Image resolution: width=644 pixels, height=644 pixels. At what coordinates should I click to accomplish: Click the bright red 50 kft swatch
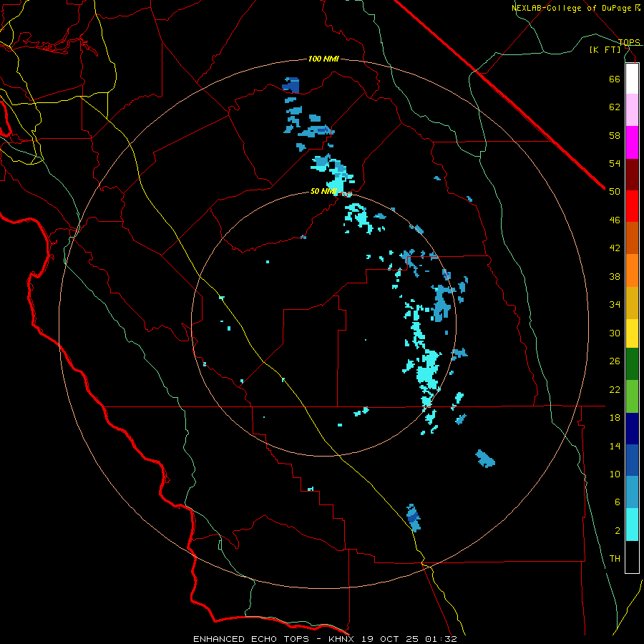[632, 206]
